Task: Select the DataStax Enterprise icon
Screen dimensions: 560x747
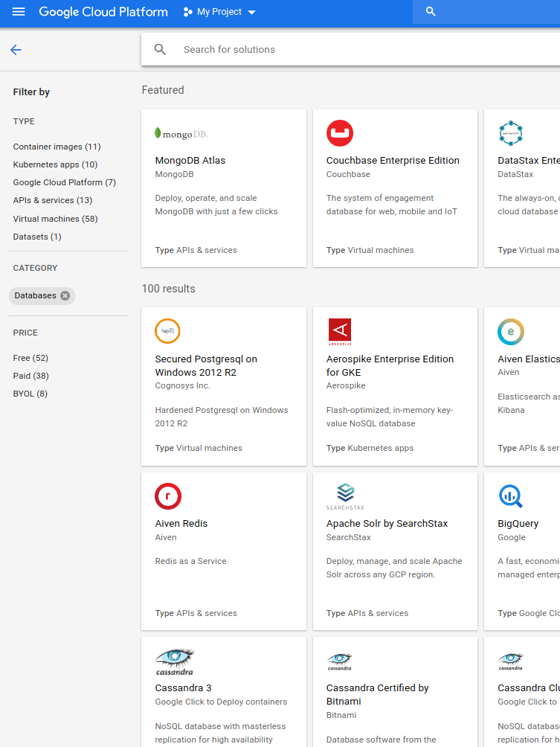Action: [x=511, y=133]
